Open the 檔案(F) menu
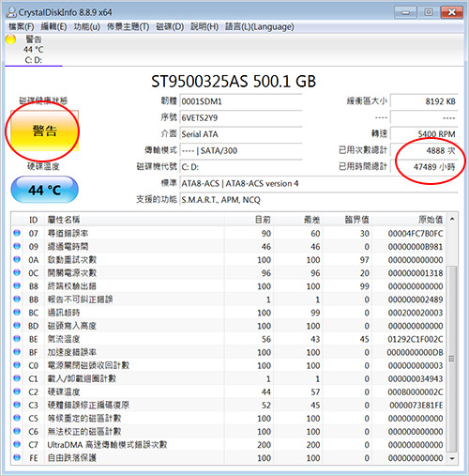This screenshot has width=469, height=476. click(22, 26)
